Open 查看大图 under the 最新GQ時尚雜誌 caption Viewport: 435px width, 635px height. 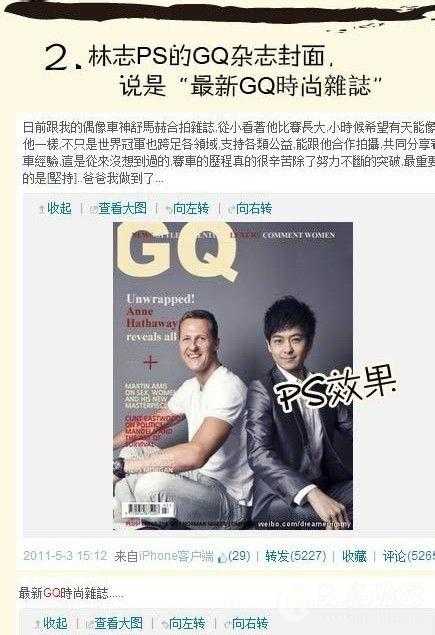coord(118,623)
